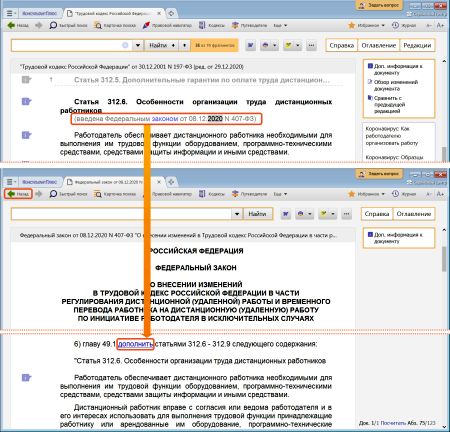The height and width of the screenshot is (432, 450).
Task: Open Путеводители in the lower window toolbar
Action: 249,194
